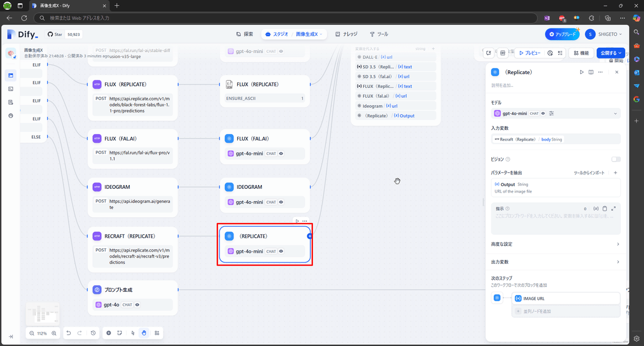Click the ビジョン help question icon
Screen dimensions: 644x346
[x=508, y=159]
